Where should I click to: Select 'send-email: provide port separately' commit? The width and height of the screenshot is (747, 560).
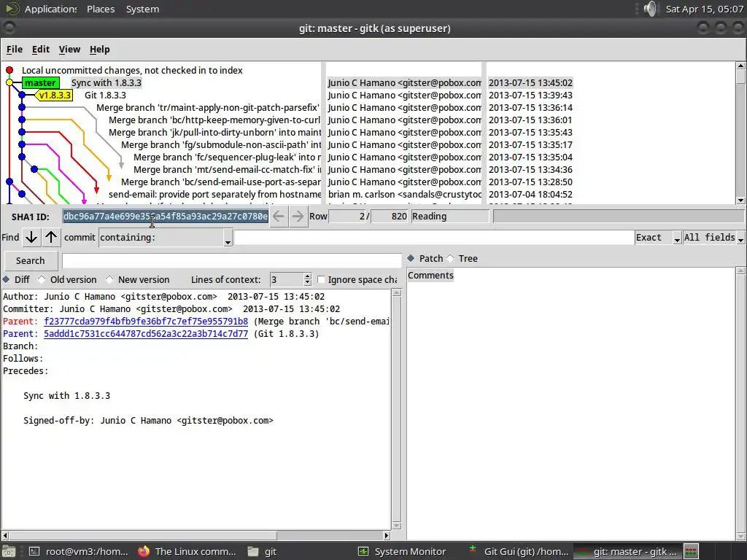[x=215, y=194]
